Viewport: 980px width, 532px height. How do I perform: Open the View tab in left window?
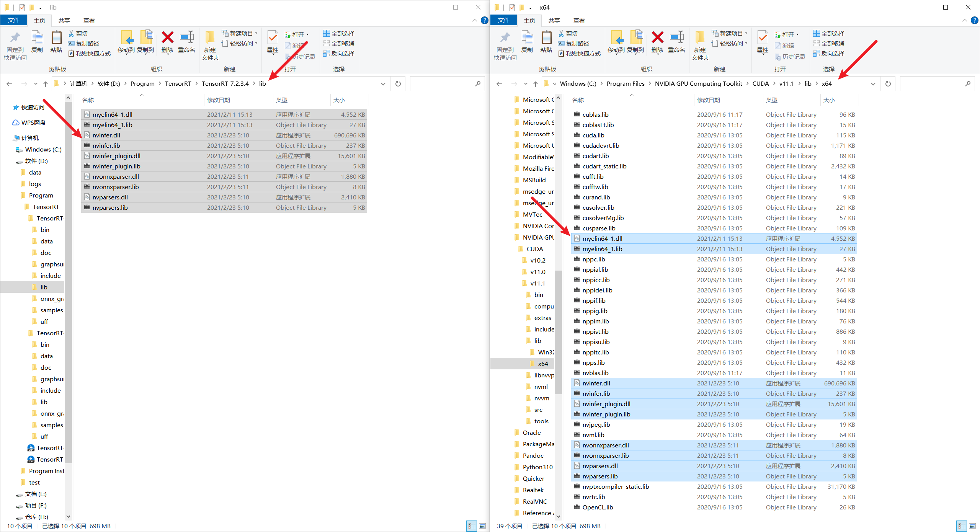tap(89, 20)
